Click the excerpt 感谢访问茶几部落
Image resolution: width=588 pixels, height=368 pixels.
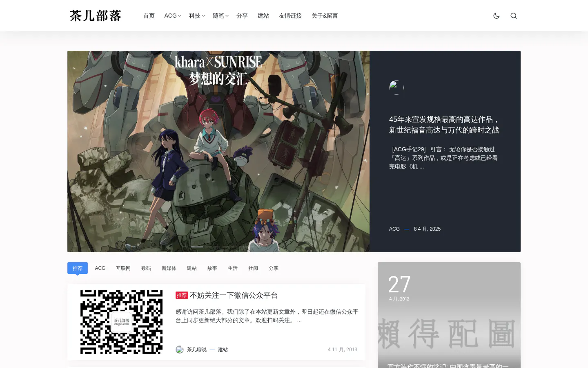coord(267,316)
